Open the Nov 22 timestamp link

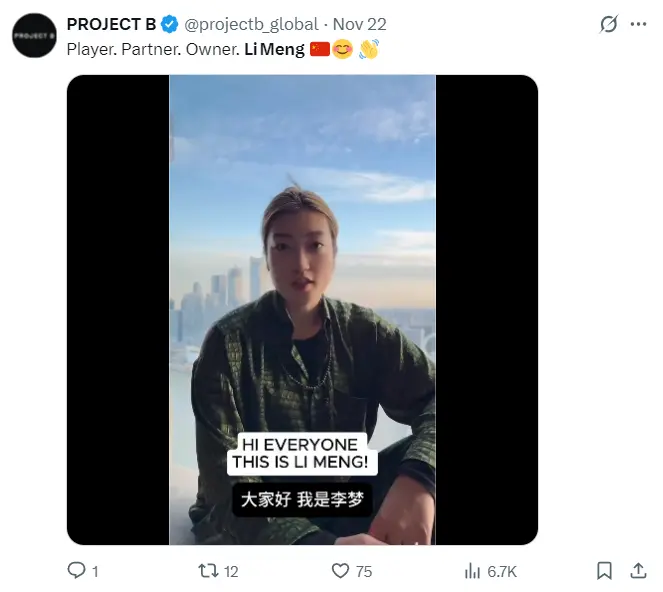click(360, 24)
